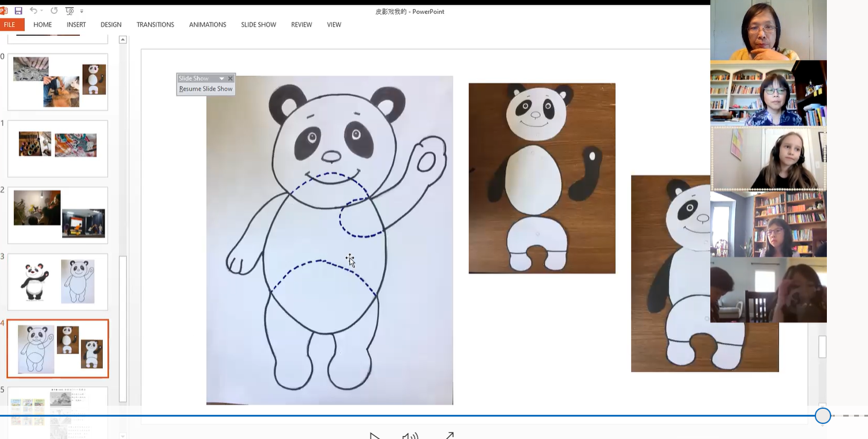Click the PowerPoint icon in the title bar
868x439 pixels.
coord(4,10)
